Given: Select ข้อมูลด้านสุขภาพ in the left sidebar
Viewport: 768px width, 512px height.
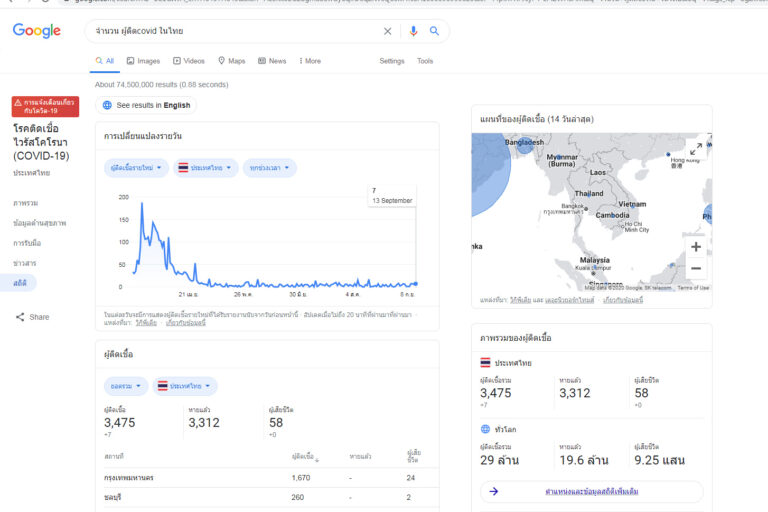Looking at the screenshot, I should pos(40,223).
